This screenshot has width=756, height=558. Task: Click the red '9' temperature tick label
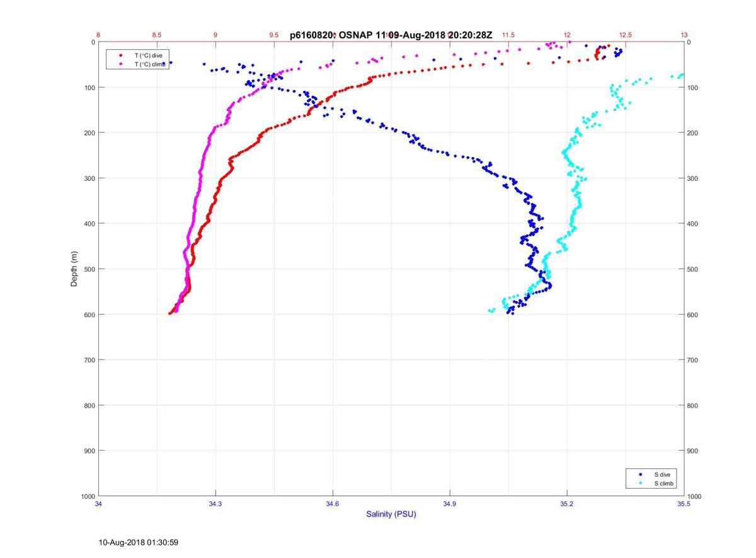(x=216, y=35)
